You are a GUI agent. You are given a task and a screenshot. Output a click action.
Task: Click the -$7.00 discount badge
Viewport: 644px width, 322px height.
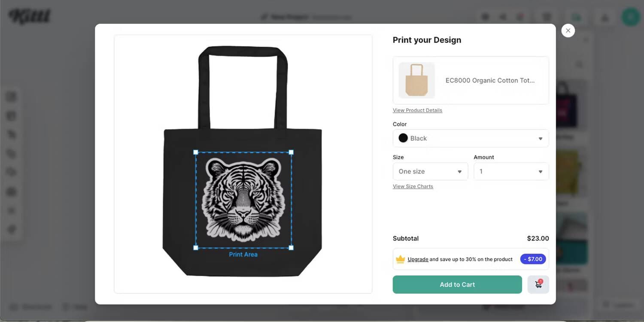(533, 259)
